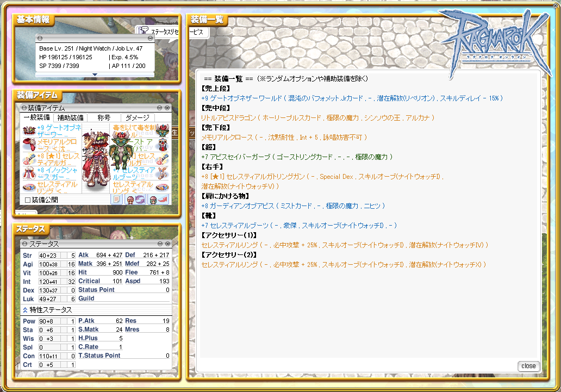561x392 pixels.
Task: Select the left-hand gatling gun slot icon
Action: coord(163,159)
